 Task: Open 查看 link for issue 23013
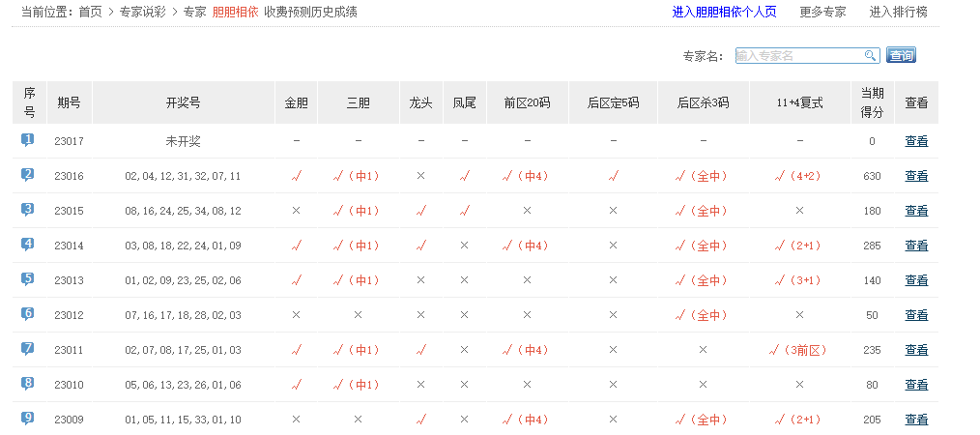tap(916, 280)
